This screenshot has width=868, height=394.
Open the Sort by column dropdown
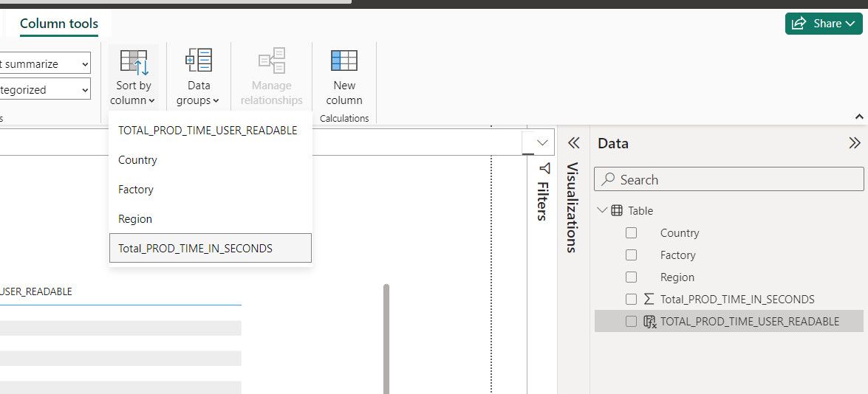134,77
